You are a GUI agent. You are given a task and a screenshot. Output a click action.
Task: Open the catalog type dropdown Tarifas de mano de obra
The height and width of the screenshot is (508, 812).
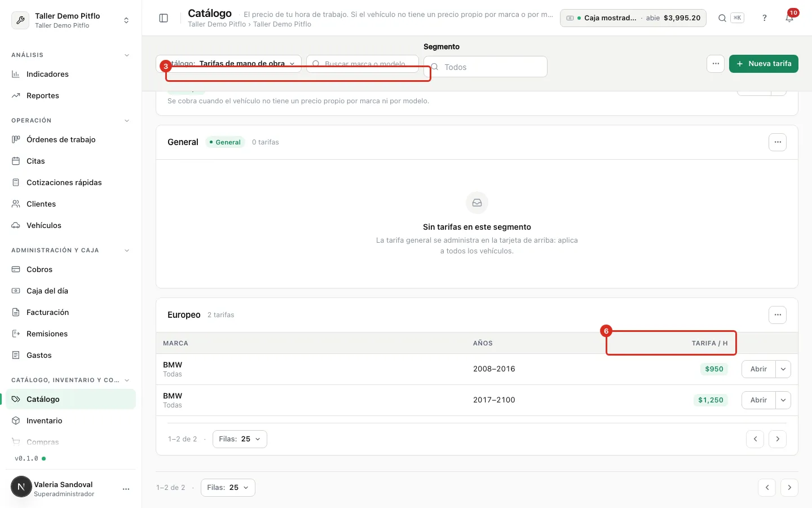pyautogui.click(x=229, y=64)
